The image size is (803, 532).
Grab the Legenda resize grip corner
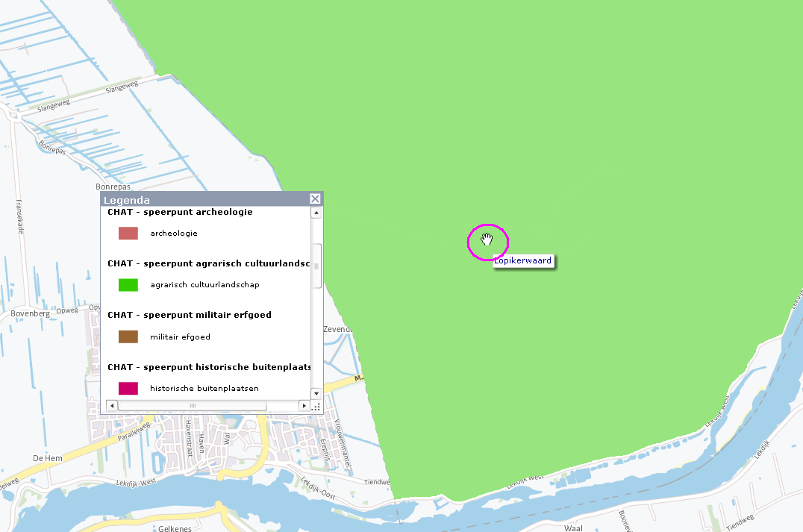click(316, 406)
